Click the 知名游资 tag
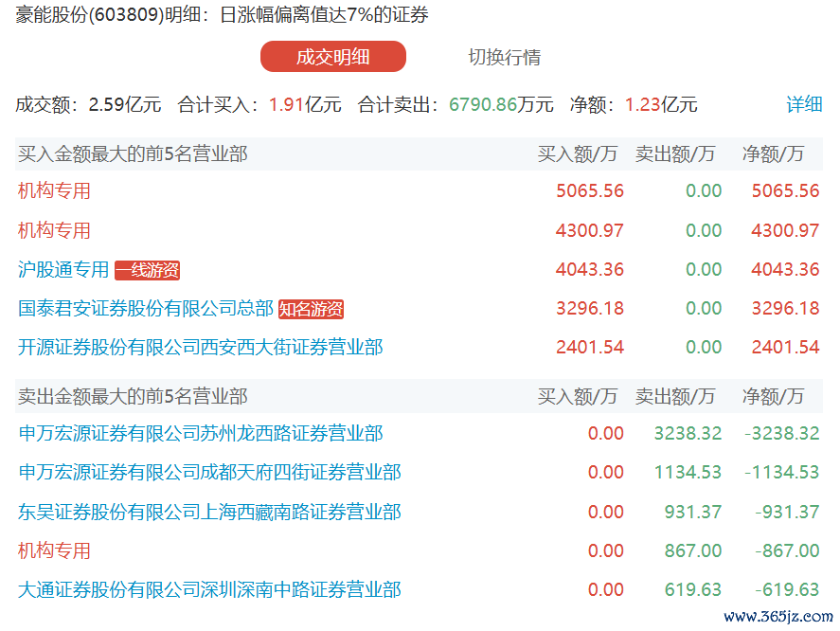This screenshot has width=840, height=631. pyautogui.click(x=311, y=309)
